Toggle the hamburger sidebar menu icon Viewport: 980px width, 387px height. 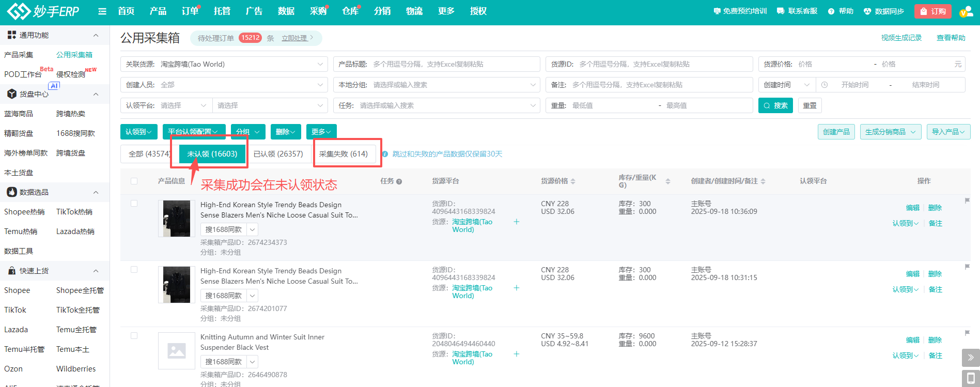(x=102, y=11)
